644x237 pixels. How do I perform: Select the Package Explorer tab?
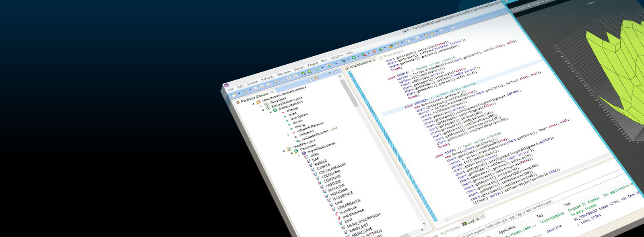click(x=254, y=97)
